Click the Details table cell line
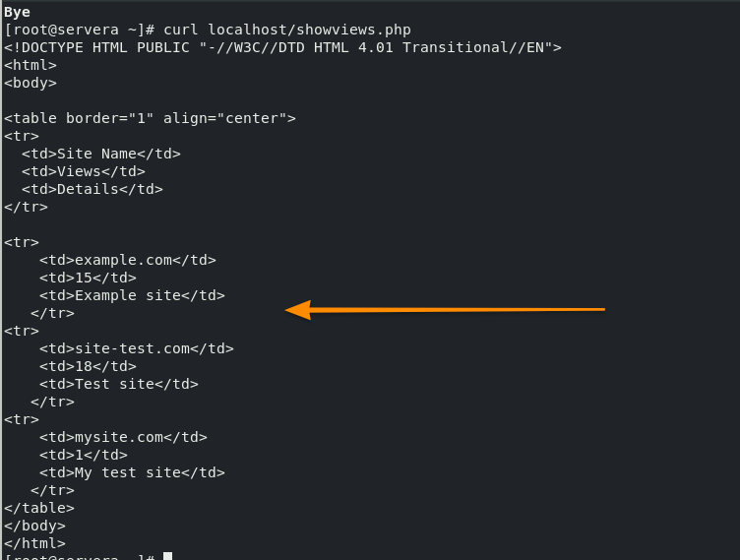This screenshot has width=740, height=560. [92, 189]
